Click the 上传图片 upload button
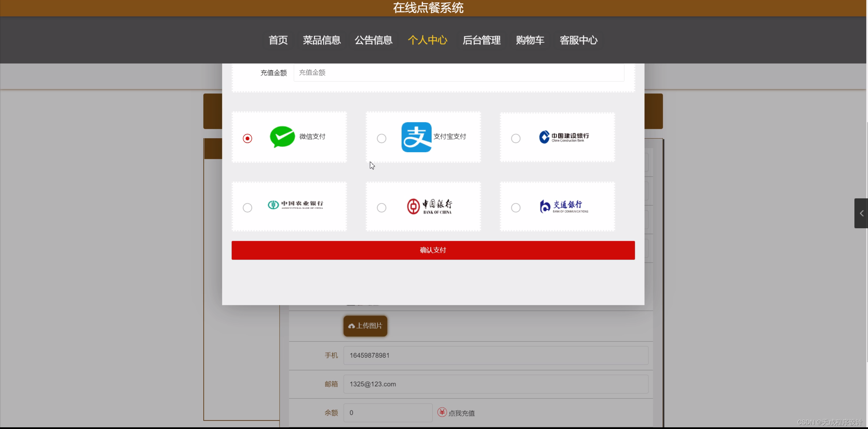Image resolution: width=868 pixels, height=429 pixels. point(365,326)
